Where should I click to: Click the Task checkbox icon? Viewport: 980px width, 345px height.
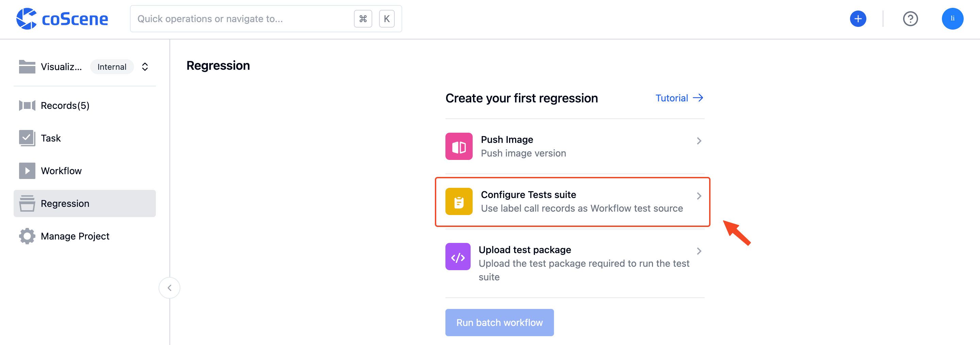pos(27,138)
